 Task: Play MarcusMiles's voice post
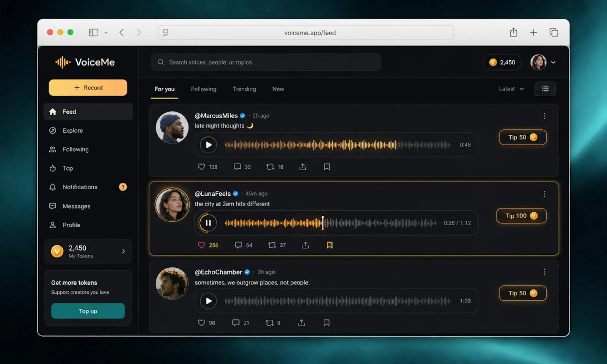pyautogui.click(x=208, y=144)
